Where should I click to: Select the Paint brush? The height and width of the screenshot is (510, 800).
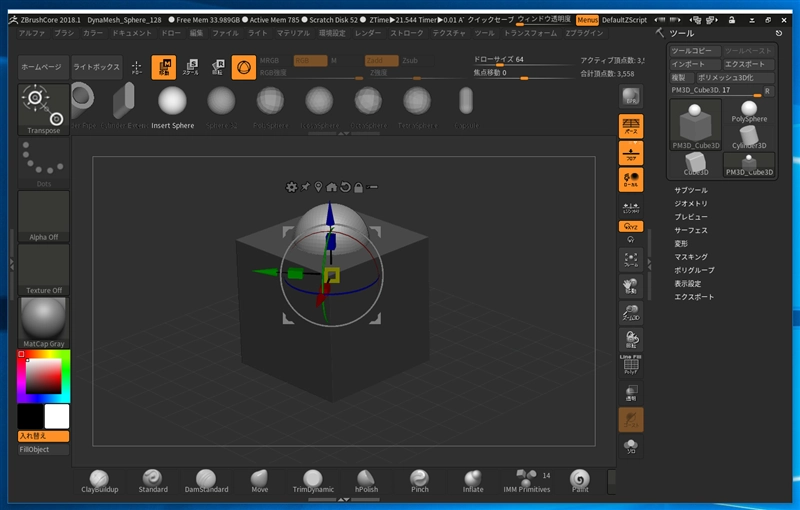pos(580,481)
